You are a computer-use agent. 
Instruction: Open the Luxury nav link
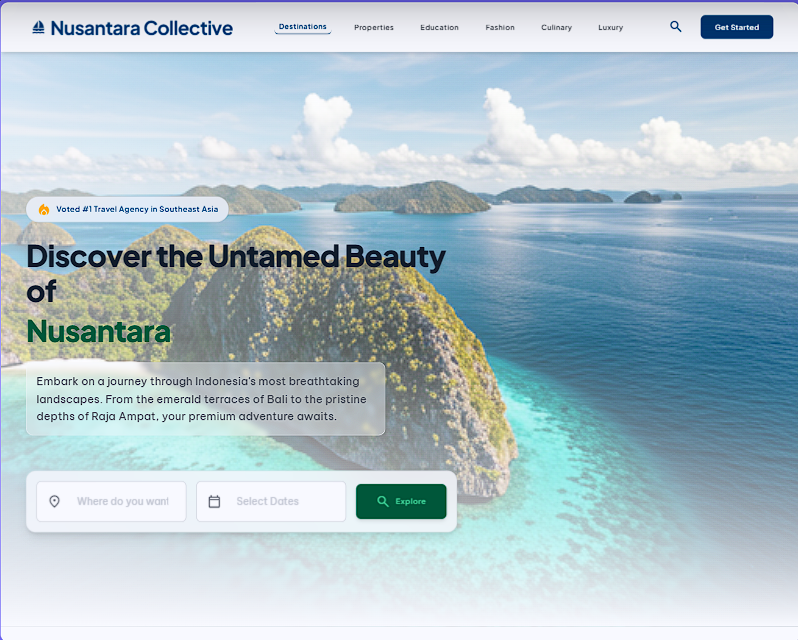[611, 27]
